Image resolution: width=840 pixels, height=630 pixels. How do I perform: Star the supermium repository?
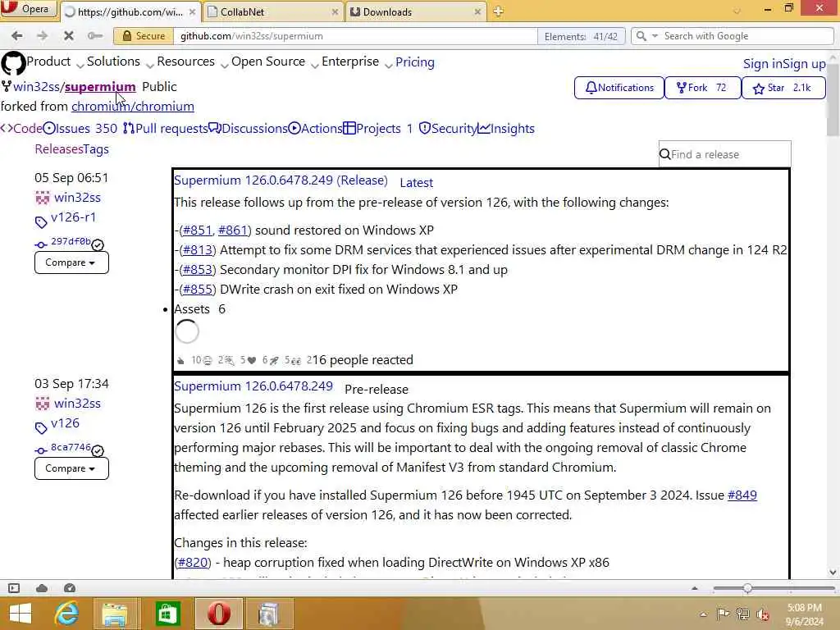(783, 88)
